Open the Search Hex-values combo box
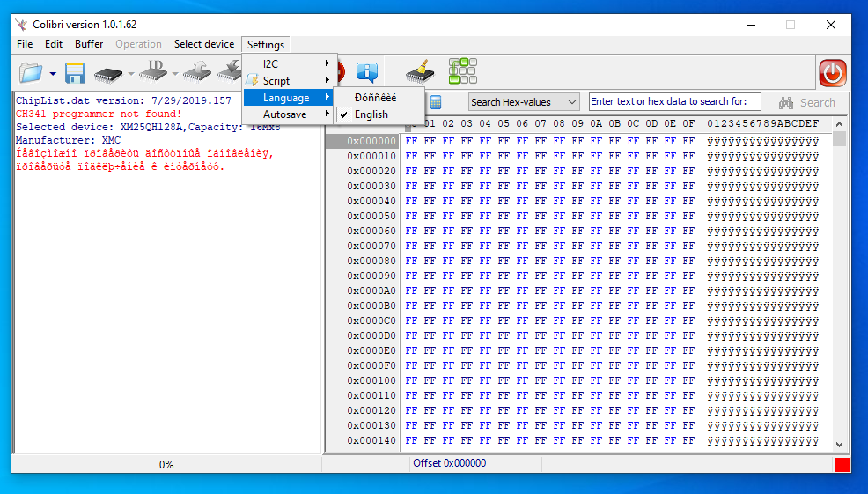The height and width of the screenshot is (494, 868). pos(523,102)
